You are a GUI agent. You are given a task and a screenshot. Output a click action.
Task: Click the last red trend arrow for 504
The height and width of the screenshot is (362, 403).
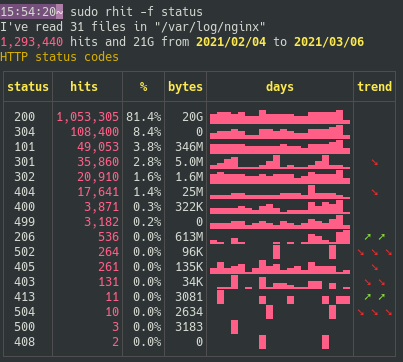click(x=389, y=312)
